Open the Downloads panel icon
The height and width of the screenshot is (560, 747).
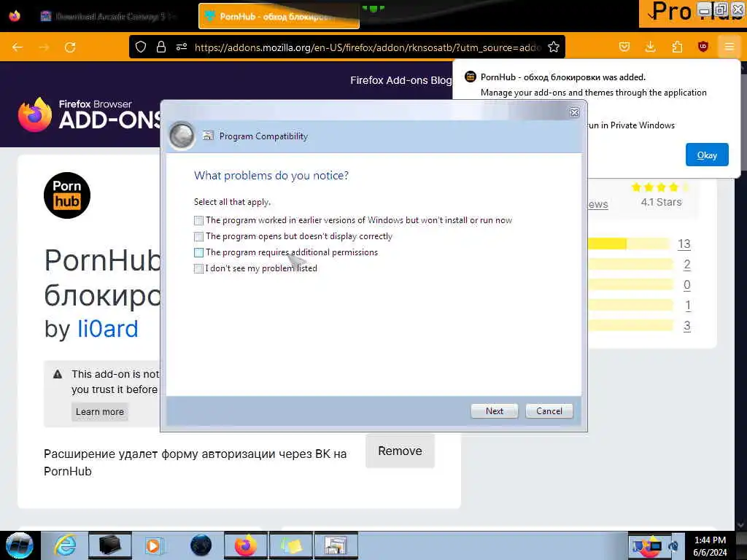point(650,47)
